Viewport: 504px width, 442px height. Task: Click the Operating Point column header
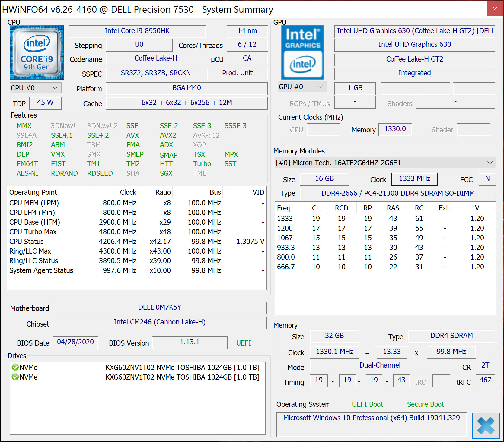tap(47, 192)
